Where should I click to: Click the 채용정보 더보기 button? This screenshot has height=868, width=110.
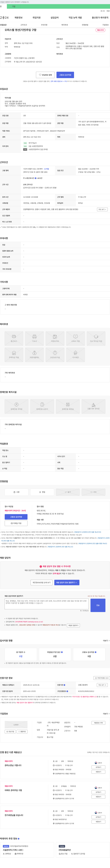click(99, 723)
